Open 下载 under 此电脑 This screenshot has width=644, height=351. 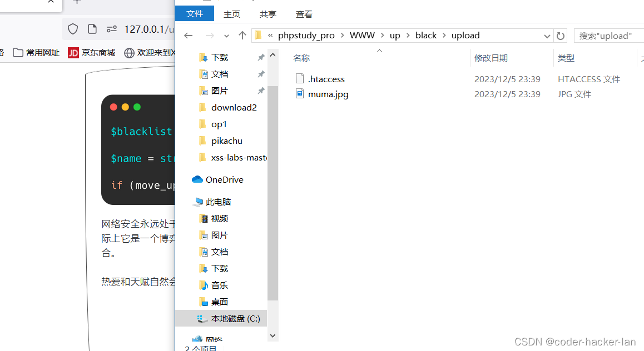pos(219,269)
